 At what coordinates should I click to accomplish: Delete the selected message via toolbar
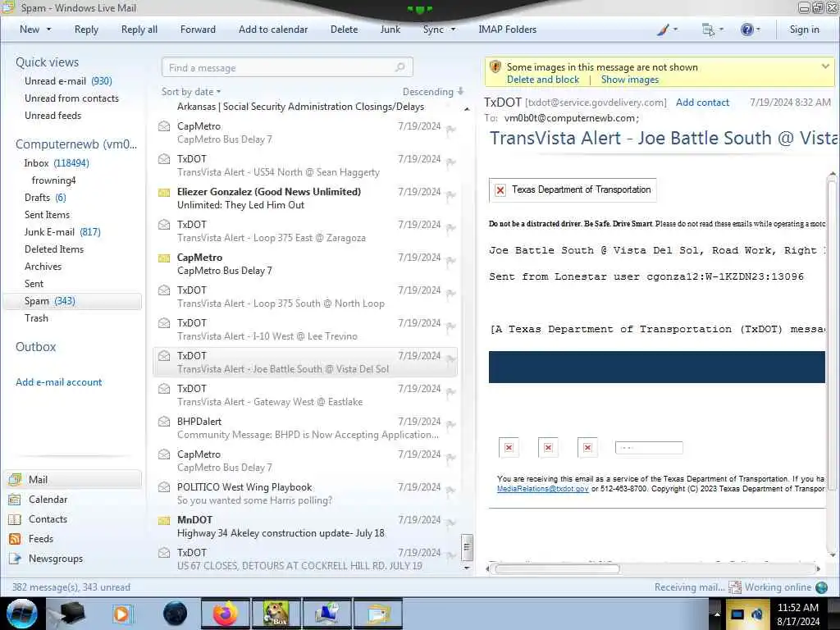click(344, 30)
